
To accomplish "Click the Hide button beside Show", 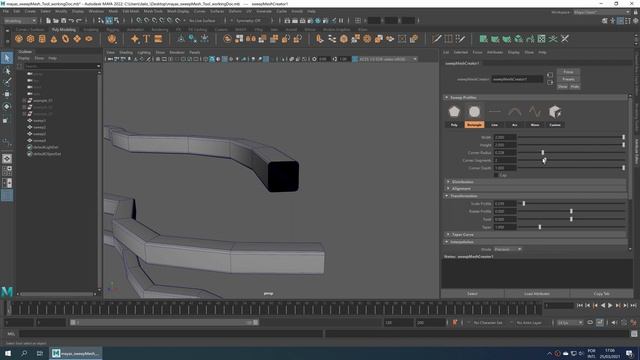I will (575, 87).
